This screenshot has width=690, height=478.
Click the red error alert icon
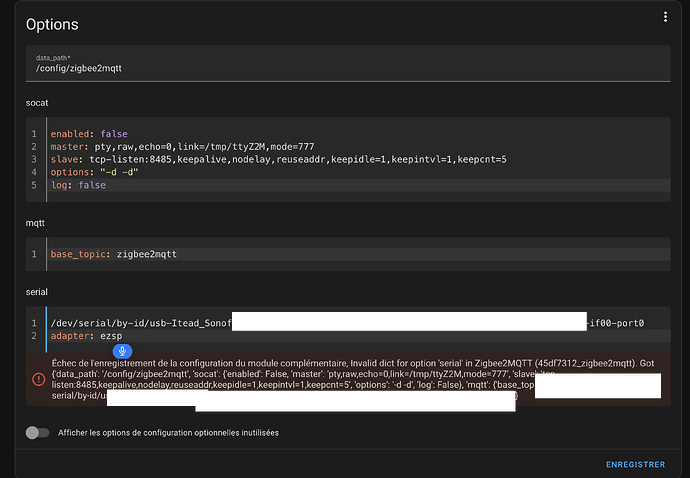tap(38, 379)
